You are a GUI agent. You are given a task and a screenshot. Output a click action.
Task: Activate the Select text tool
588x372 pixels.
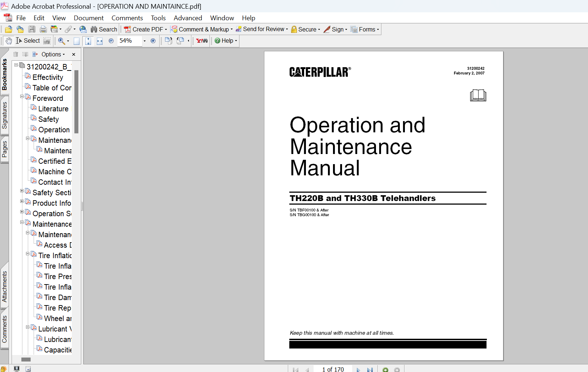click(x=28, y=41)
